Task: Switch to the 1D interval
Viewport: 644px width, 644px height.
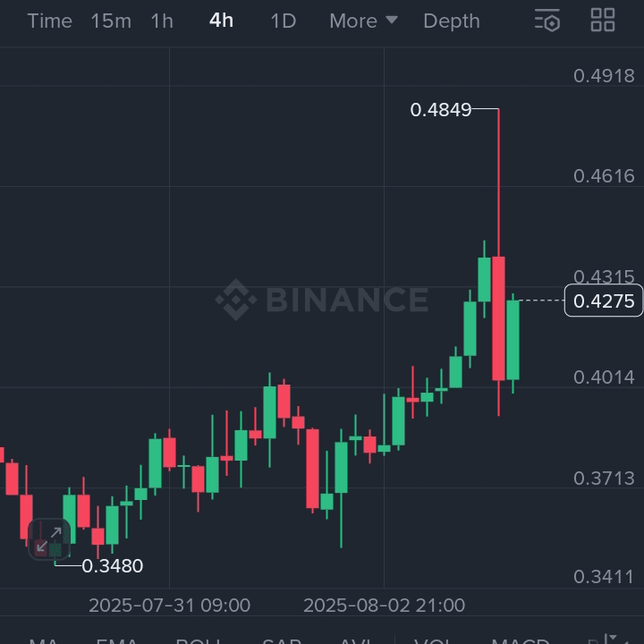Action: (x=283, y=21)
